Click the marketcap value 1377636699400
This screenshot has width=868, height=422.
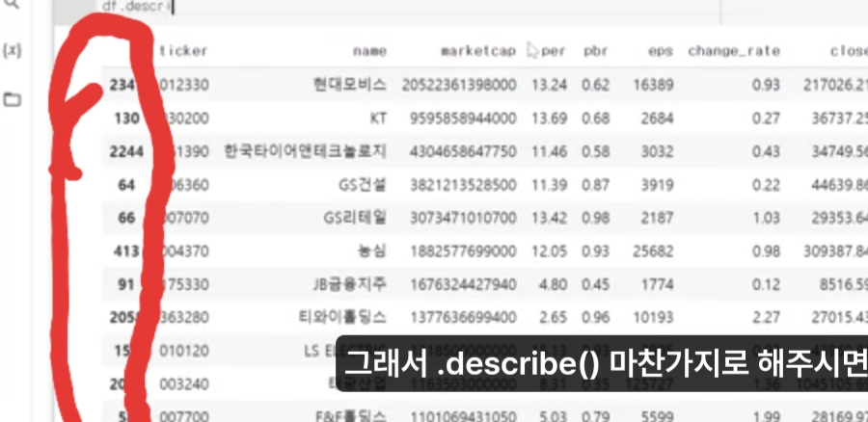tap(463, 318)
